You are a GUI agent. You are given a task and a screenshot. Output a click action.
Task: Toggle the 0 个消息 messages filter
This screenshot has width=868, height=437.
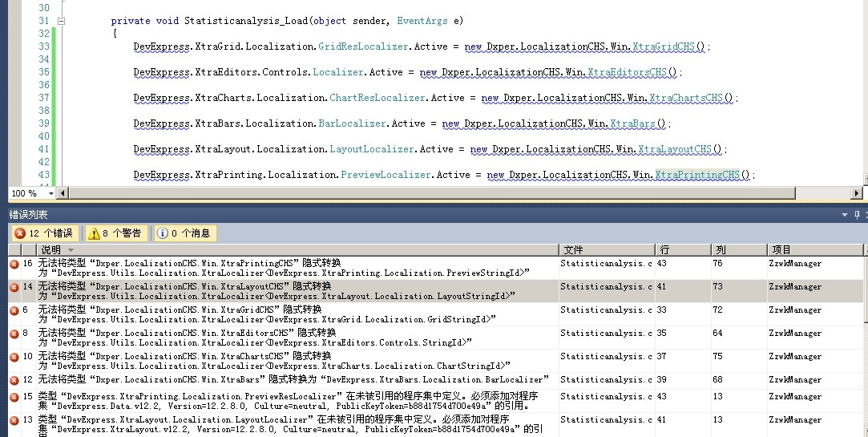[185, 233]
